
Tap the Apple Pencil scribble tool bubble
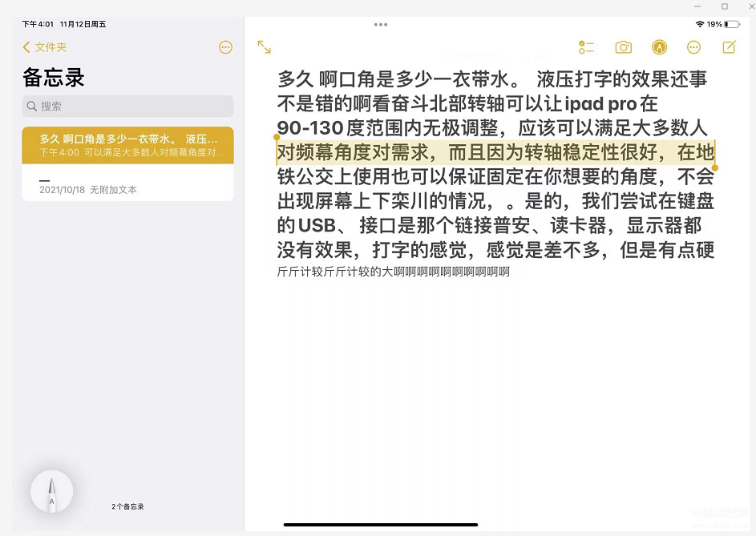51,492
